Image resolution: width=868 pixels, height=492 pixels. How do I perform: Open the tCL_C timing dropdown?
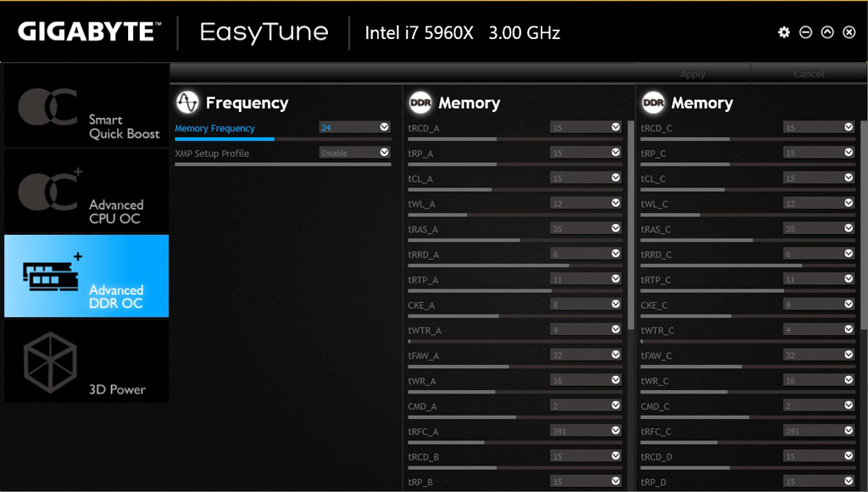click(849, 178)
